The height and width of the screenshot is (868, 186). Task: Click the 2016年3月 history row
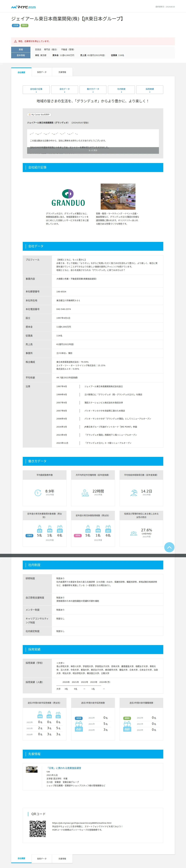click(108, 427)
